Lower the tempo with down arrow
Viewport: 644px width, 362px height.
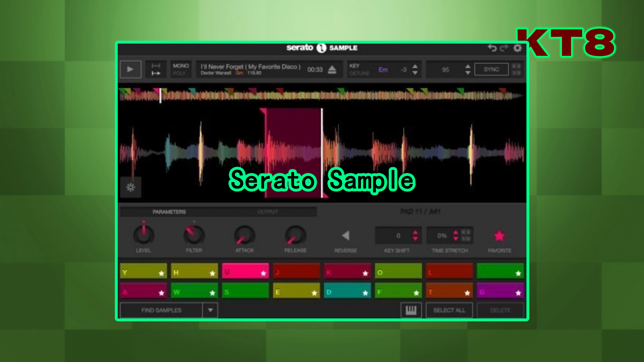pyautogui.click(x=468, y=73)
